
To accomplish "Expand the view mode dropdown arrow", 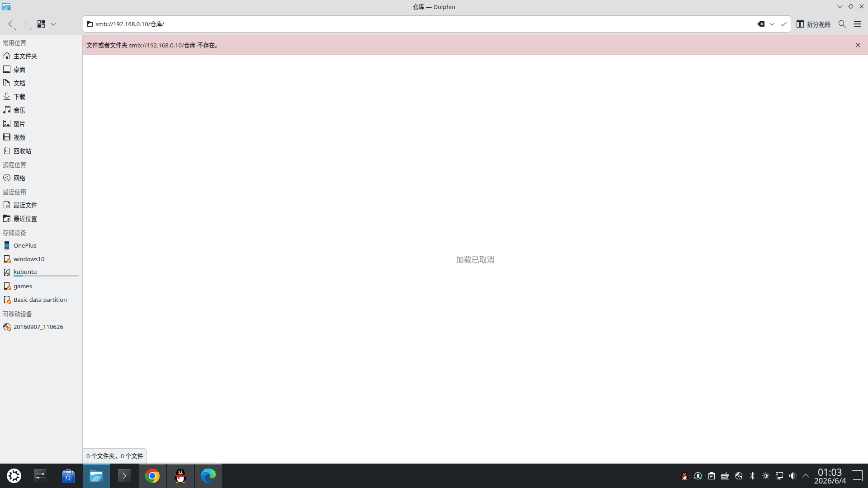I will click(53, 24).
